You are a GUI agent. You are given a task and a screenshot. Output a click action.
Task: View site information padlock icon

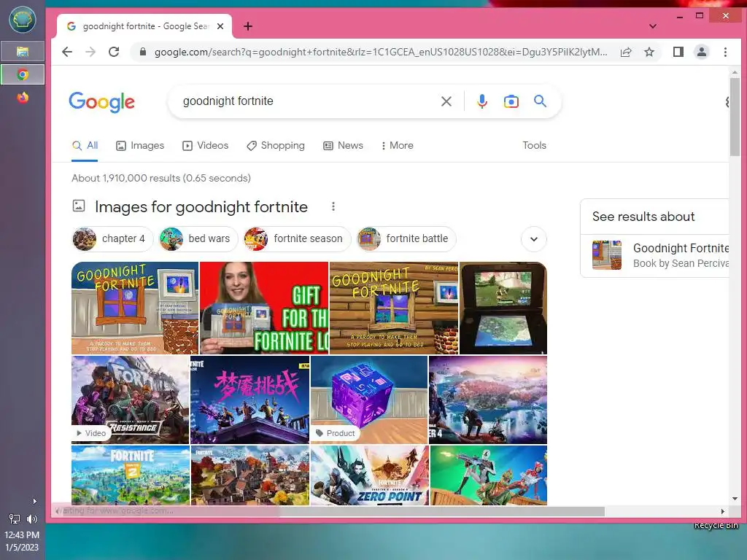click(142, 52)
